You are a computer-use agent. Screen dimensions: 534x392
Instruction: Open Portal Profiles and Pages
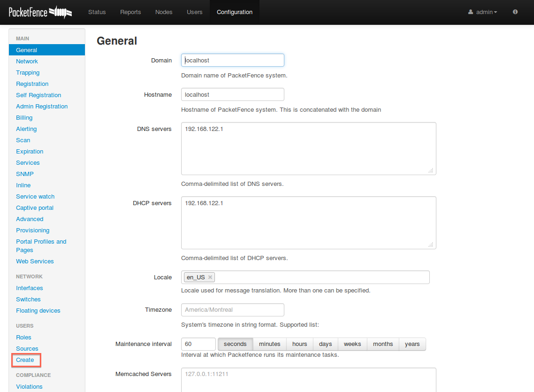tap(41, 246)
